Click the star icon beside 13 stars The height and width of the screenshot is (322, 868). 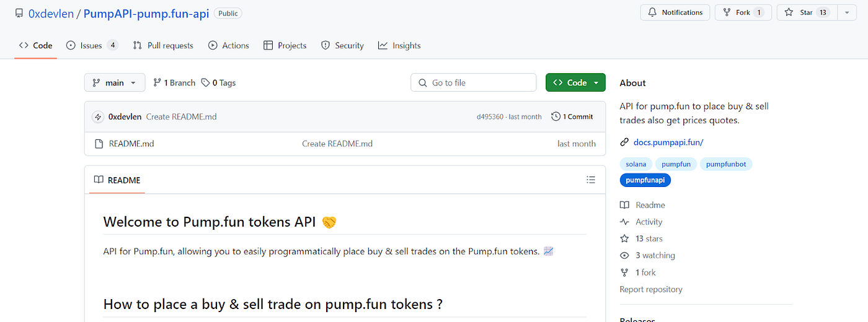click(x=624, y=238)
